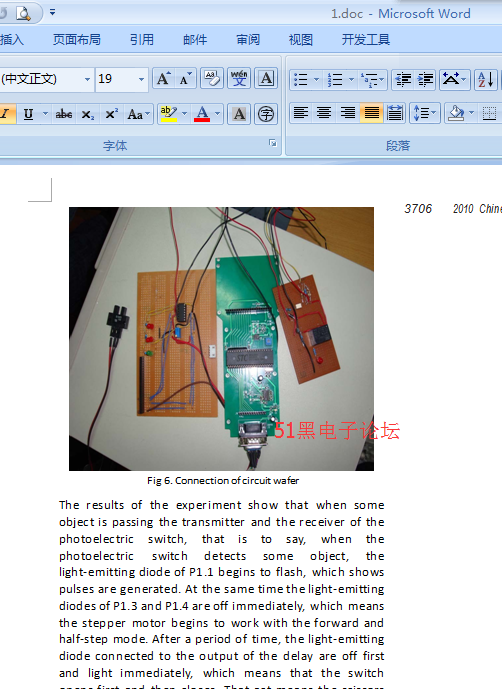Toggle underline formatting
The image size is (502, 689).
pyautogui.click(x=29, y=114)
